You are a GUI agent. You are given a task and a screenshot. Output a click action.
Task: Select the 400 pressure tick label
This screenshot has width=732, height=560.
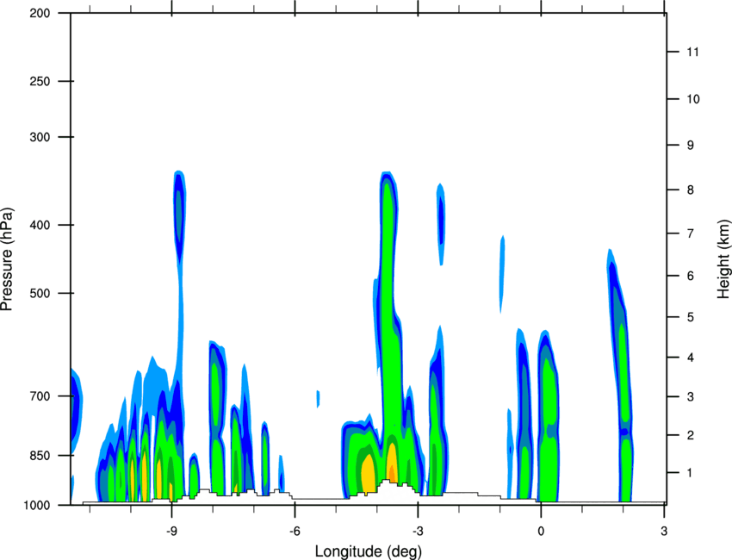point(40,225)
